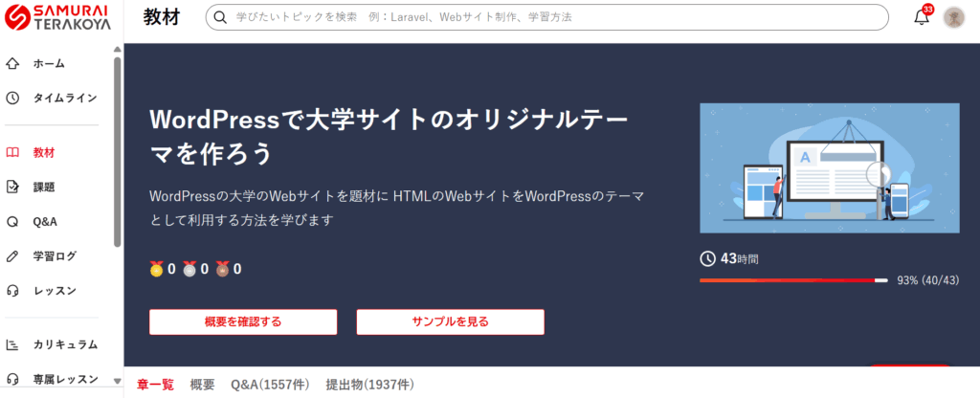The width and height of the screenshot is (980, 398).
Task: Open the 提出物(1937件) tab
Action: (x=369, y=385)
